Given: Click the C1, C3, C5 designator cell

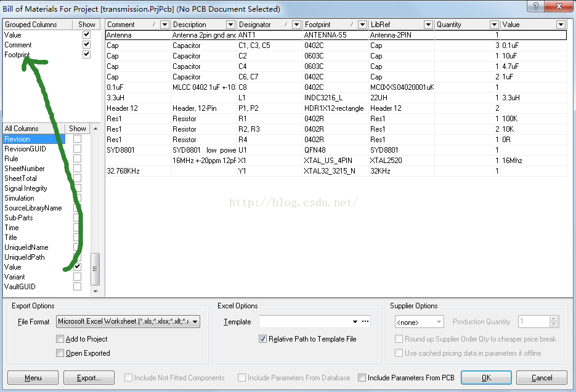Looking at the screenshot, I should (270, 46).
